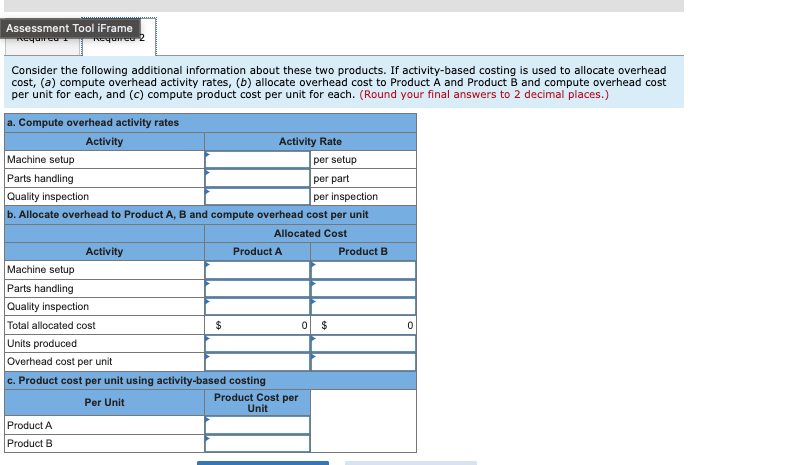Screen dimensions: 808x465
Task: Click 'Product Cost per Unit' header
Action: pos(257,403)
